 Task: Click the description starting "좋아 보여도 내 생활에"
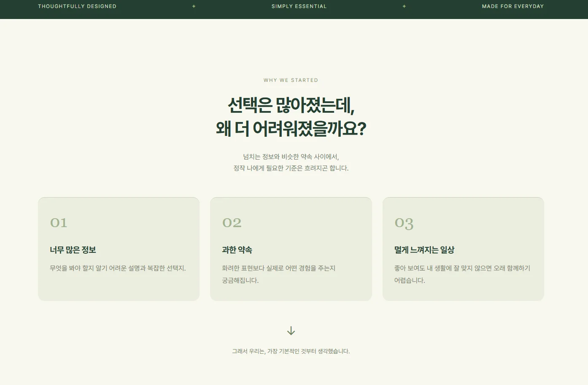click(x=462, y=274)
